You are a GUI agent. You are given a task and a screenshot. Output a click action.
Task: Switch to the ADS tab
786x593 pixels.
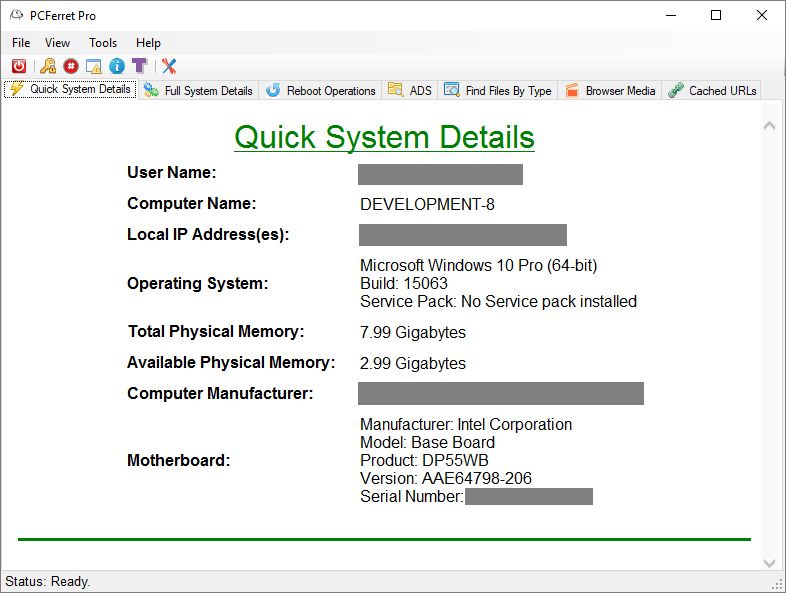coord(410,91)
